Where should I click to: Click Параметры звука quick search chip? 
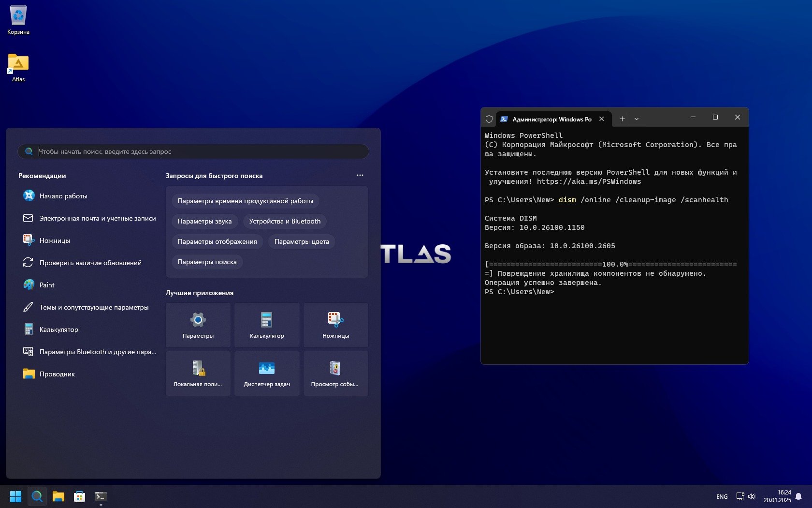[204, 221]
